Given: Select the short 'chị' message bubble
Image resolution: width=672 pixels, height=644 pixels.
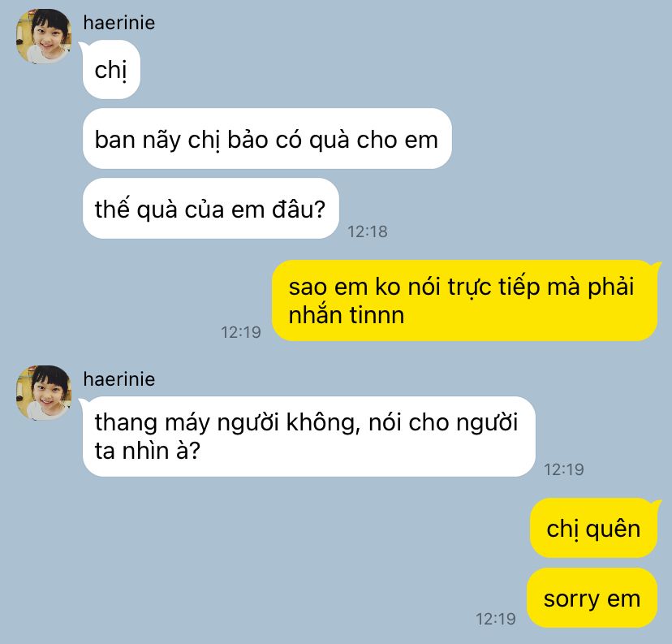Looking at the screenshot, I should (111, 70).
